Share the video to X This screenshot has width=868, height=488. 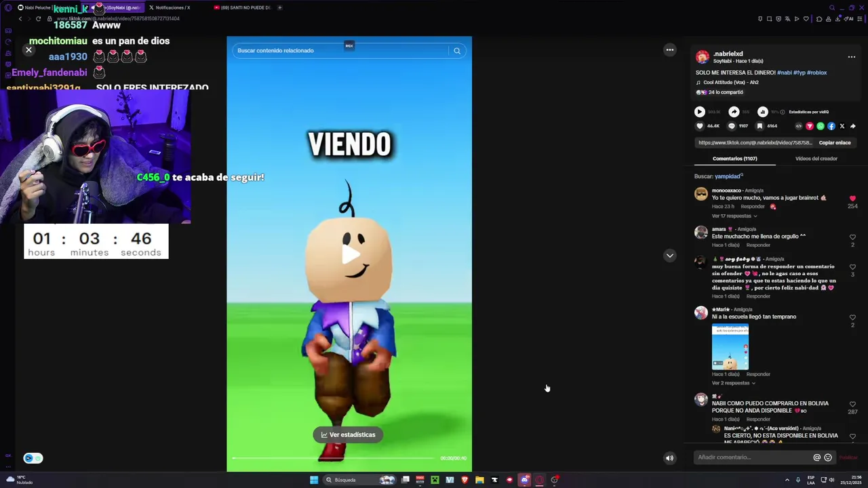[842, 126]
